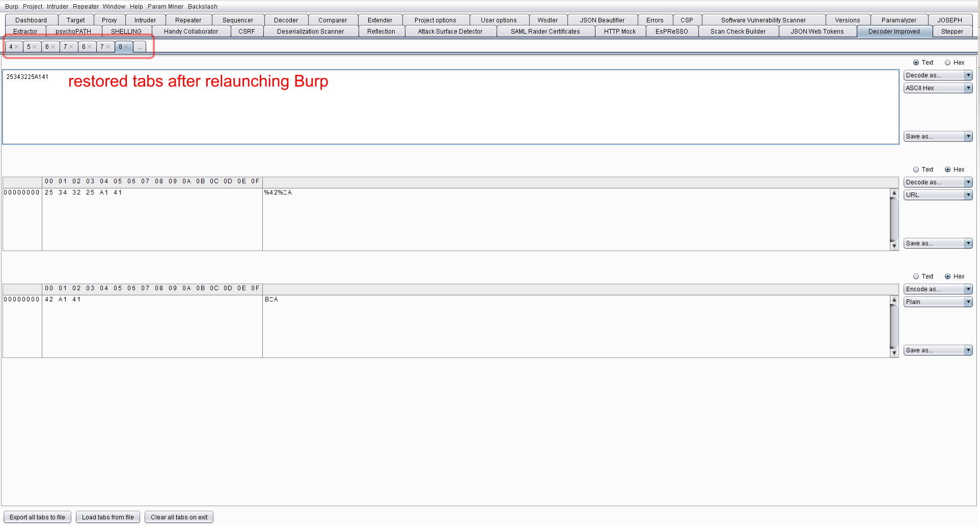
Task: Open the 'Save as...' dropdown under Plain
Action: point(938,350)
